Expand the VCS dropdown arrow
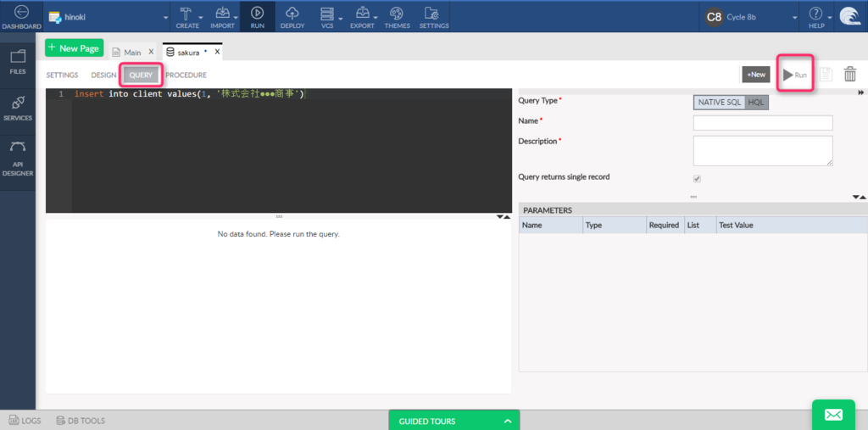868x430 pixels. click(341, 19)
